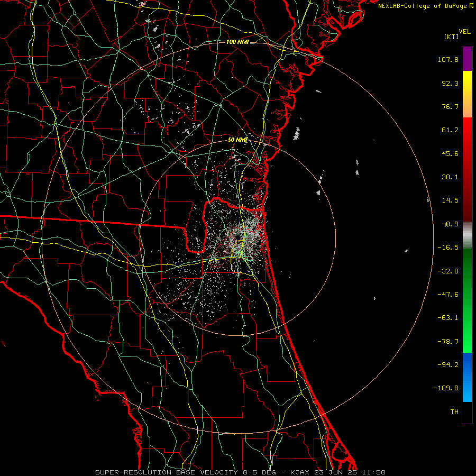The height and width of the screenshot is (476, 476).
Task: Click the -109.8 velocity legend value
Action: 446,388
